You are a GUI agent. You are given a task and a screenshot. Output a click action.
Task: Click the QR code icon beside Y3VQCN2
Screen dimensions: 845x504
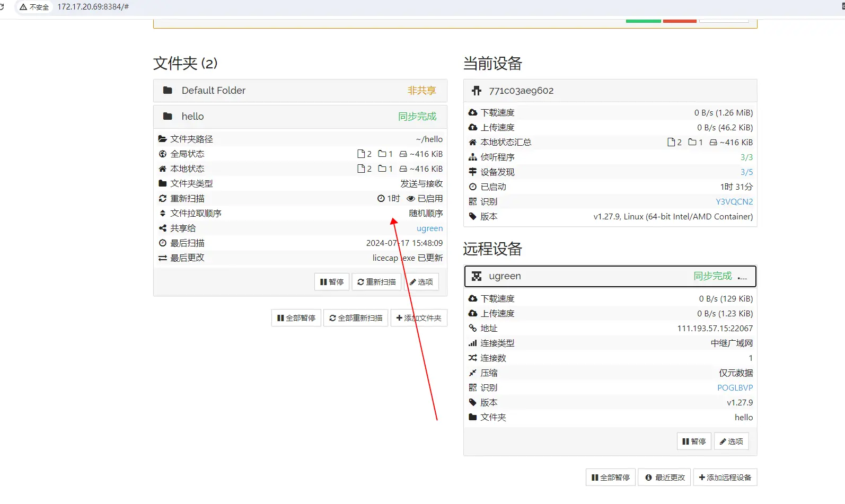click(x=473, y=202)
